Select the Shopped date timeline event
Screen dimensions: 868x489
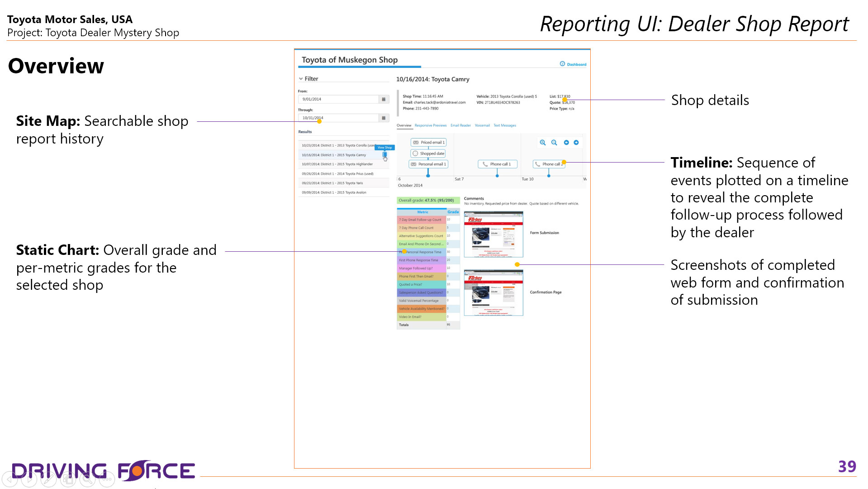point(429,153)
